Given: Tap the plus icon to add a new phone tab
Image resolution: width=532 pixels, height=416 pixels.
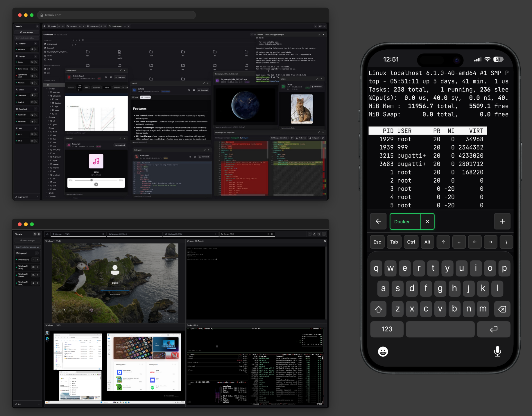Looking at the screenshot, I should (502, 221).
